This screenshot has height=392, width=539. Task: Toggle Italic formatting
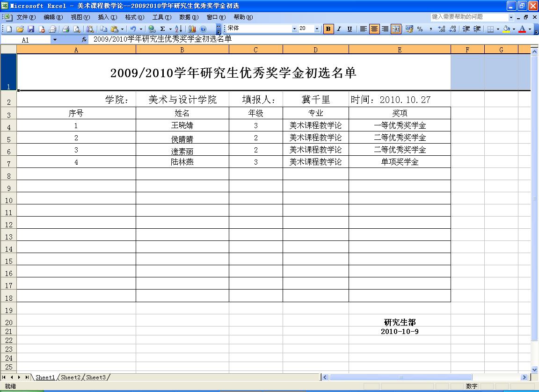point(339,29)
